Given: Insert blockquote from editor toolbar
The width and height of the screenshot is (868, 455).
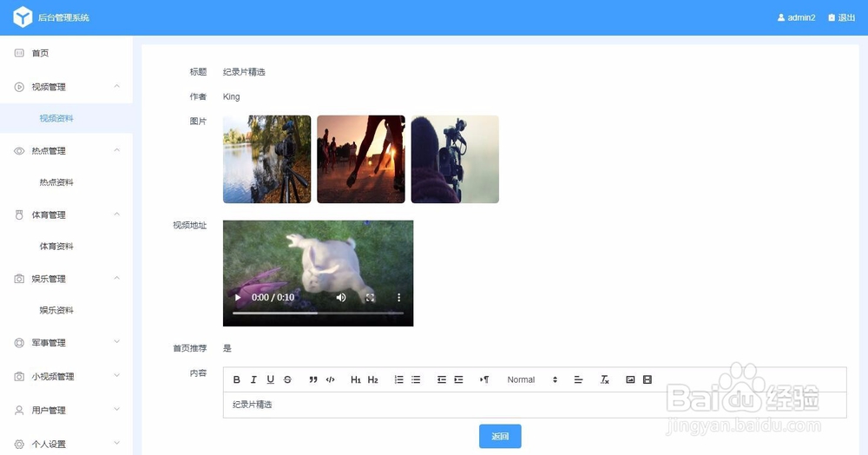Looking at the screenshot, I should 313,379.
